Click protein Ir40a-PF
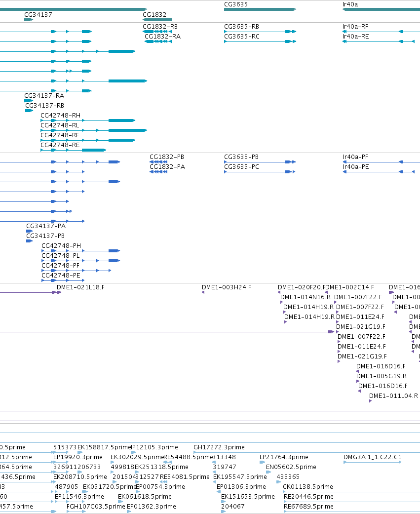The height and width of the screenshot is (514, 420). 355,157
